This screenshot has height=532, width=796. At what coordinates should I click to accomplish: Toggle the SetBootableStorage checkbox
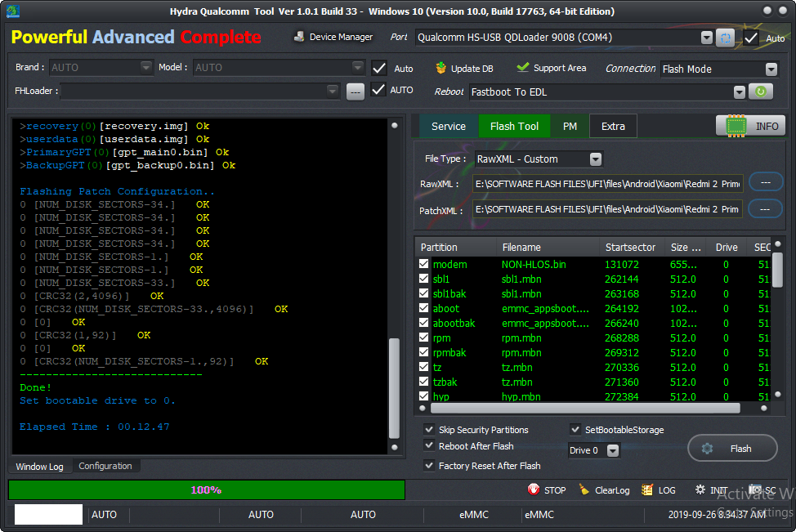[x=575, y=430]
